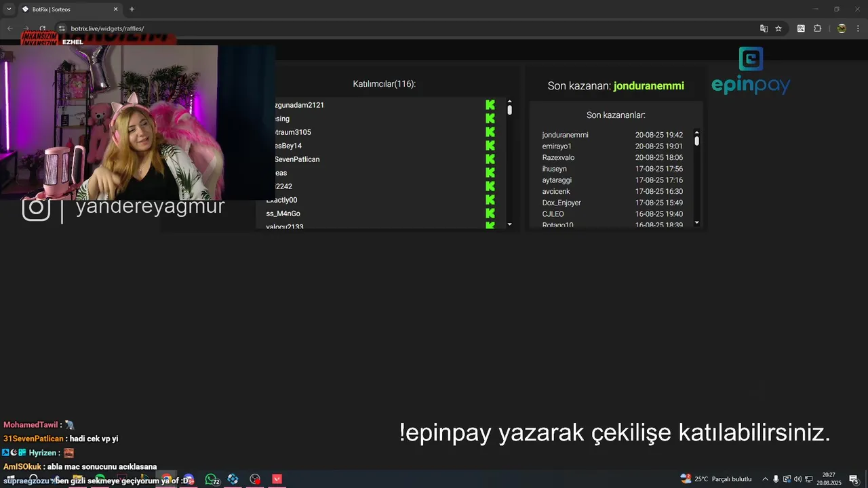Click the Kick icon beside esBey14
The width and height of the screenshot is (868, 488).
(490, 146)
